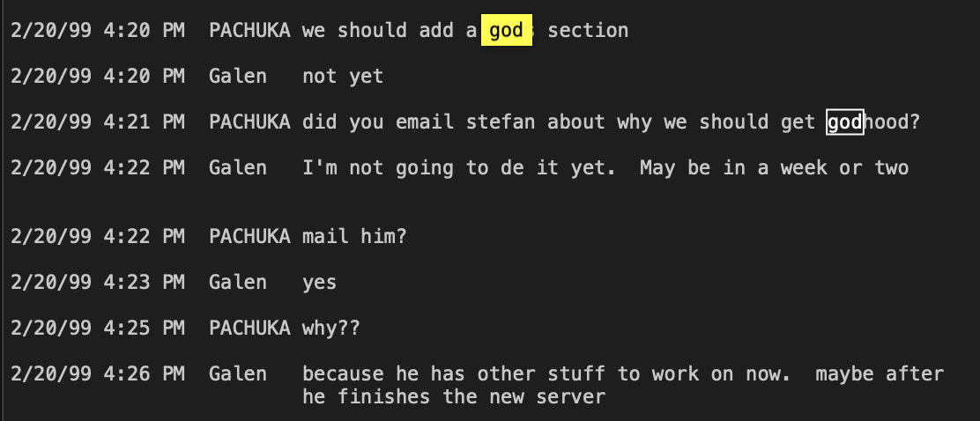Click the Galen username beside "not yet"

coord(238,77)
